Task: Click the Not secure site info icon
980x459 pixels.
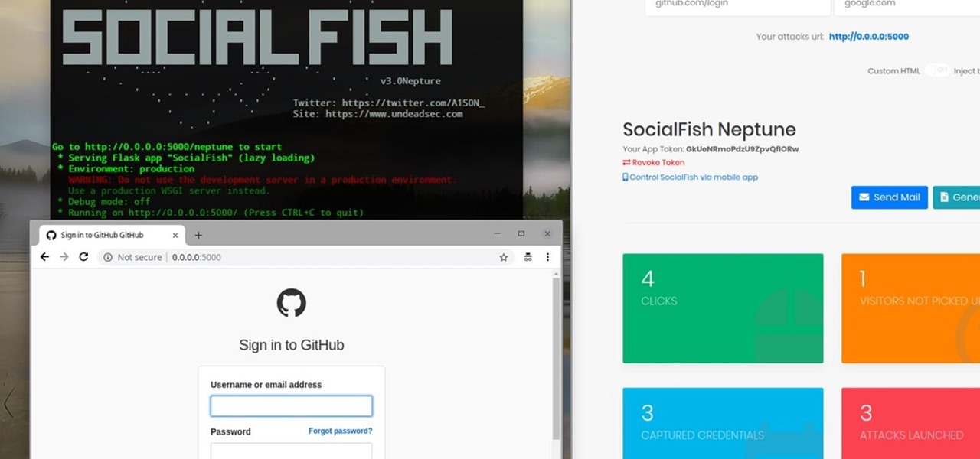Action: 108,257
